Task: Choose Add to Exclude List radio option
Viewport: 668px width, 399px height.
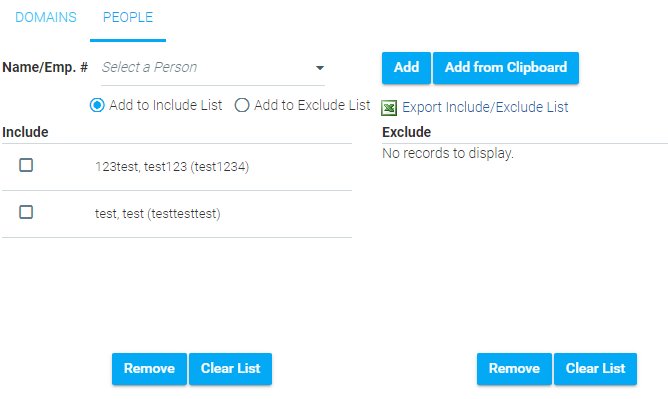Action: pos(242,105)
